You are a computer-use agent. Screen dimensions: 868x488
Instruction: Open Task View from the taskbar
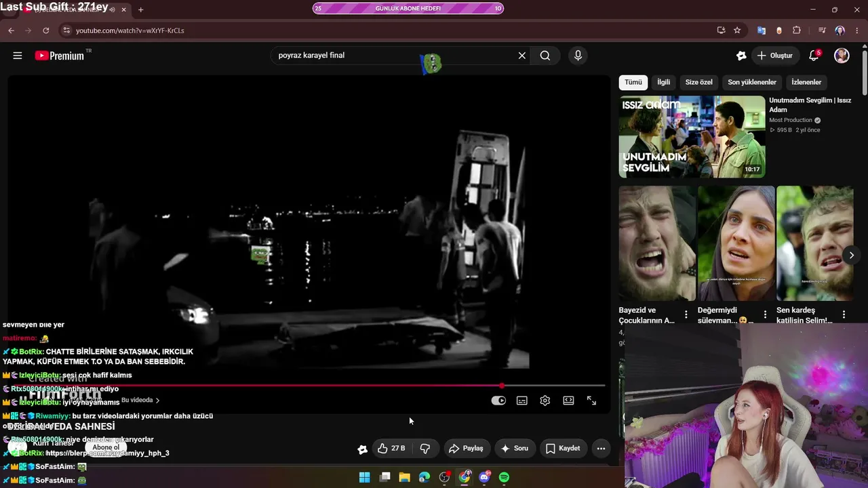coord(384,477)
